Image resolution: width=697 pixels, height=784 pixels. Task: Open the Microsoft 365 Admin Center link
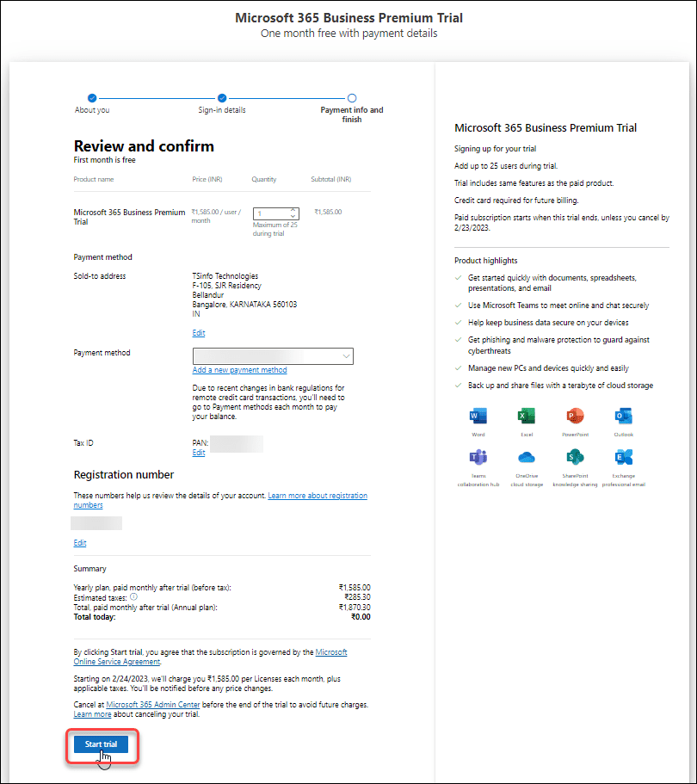pyautogui.click(x=153, y=705)
